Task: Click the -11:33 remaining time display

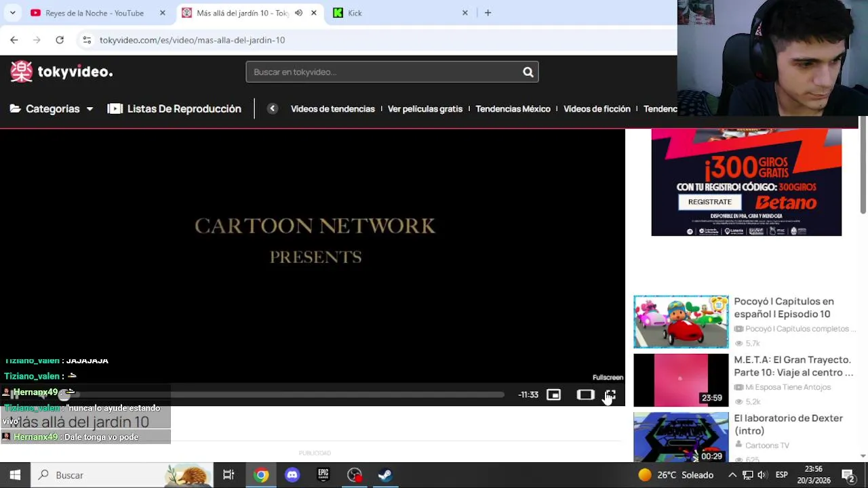Action: (x=528, y=394)
